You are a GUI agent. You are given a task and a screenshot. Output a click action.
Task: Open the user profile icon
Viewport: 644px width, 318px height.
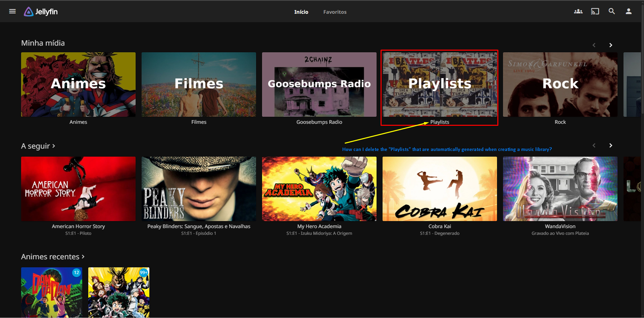point(628,11)
